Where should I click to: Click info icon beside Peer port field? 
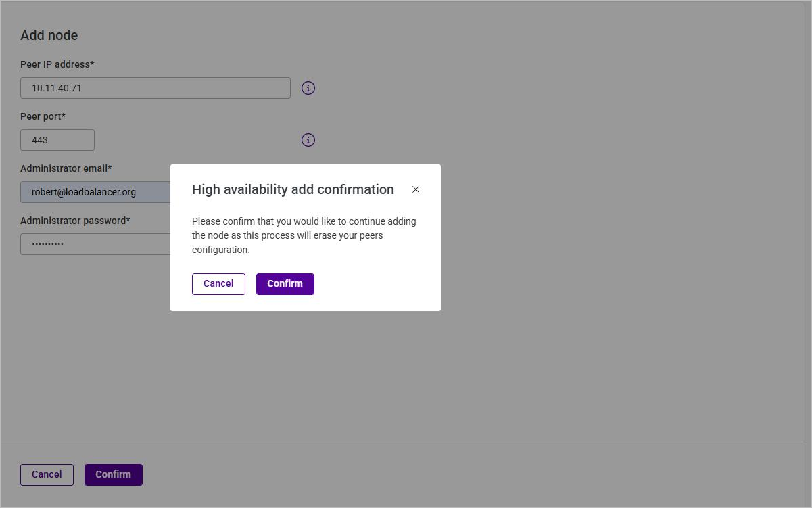[x=308, y=140]
